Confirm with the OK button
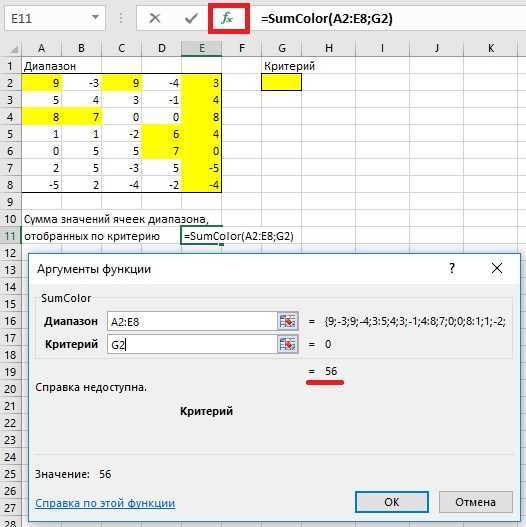This screenshot has width=526, height=527. [392, 502]
